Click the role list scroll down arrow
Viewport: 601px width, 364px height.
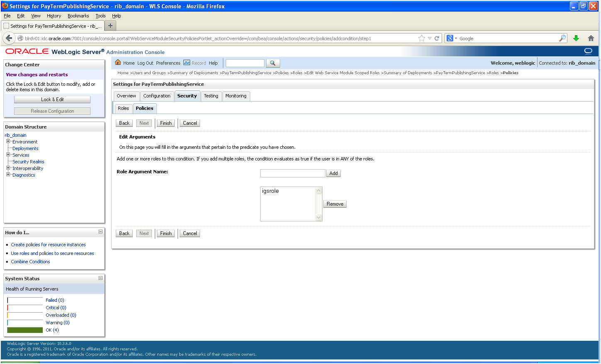[x=319, y=218]
